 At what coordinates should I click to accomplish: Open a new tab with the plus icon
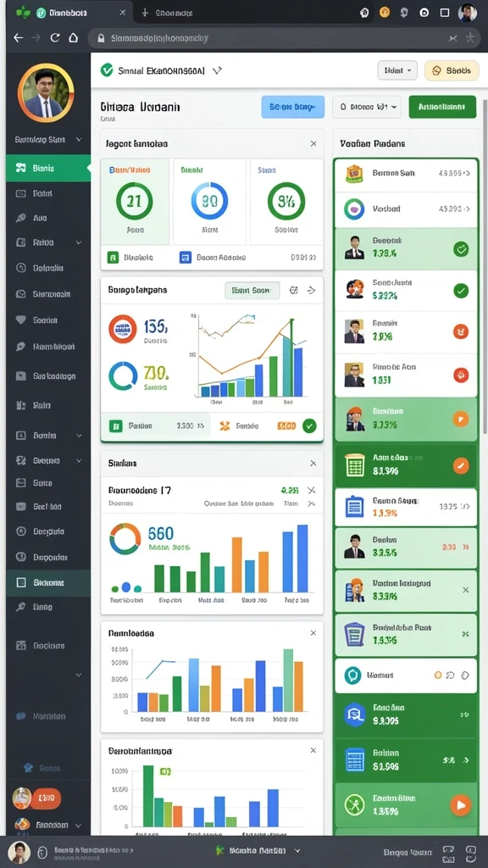(x=145, y=12)
